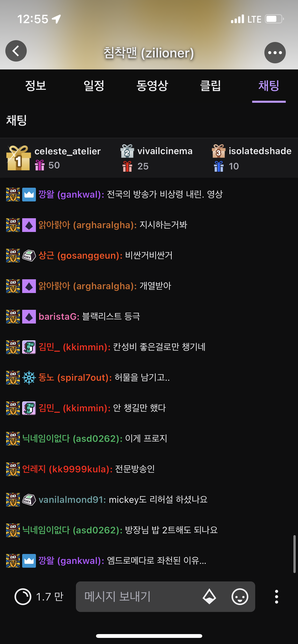Select the 채팅 tab
The image size is (298, 644).
pos(269,86)
